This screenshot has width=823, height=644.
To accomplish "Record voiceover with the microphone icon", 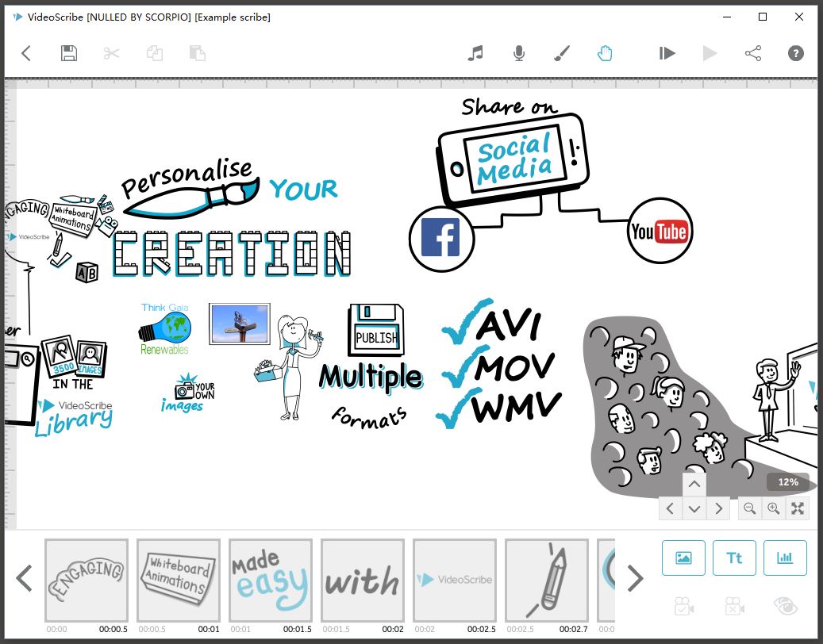I will click(518, 53).
